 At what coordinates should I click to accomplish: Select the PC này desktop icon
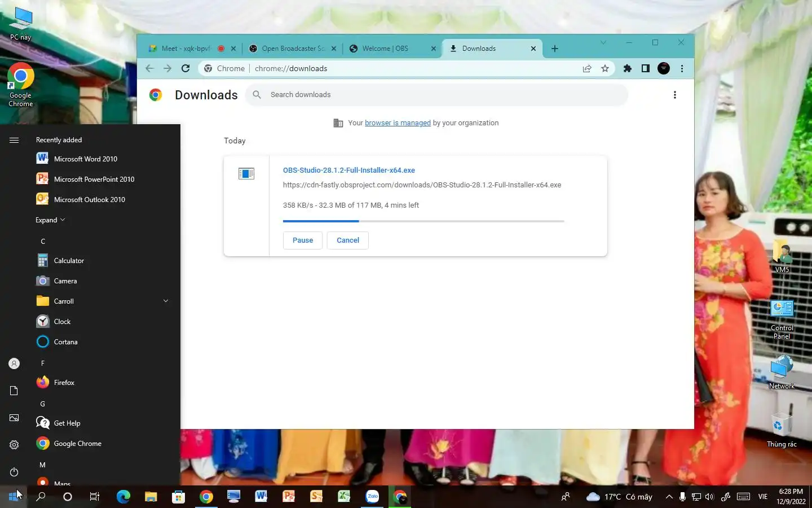pyautogui.click(x=21, y=24)
